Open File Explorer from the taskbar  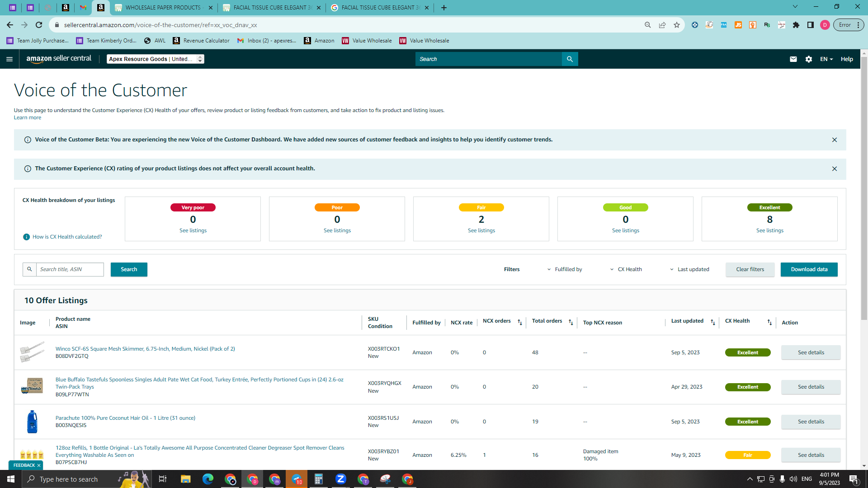coord(186,479)
